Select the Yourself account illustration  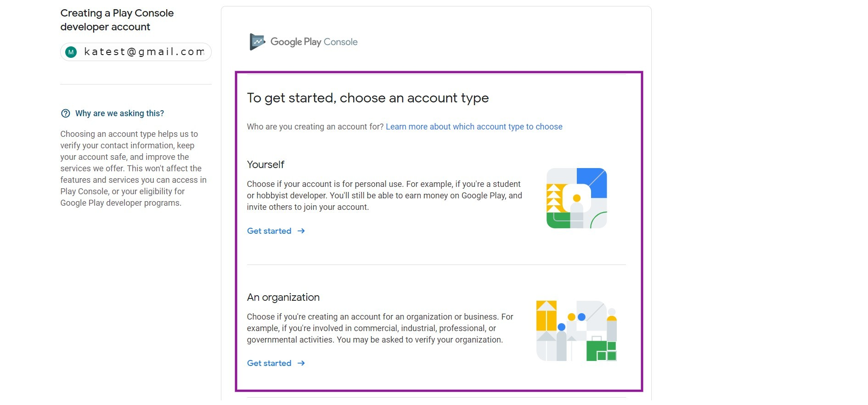point(576,198)
